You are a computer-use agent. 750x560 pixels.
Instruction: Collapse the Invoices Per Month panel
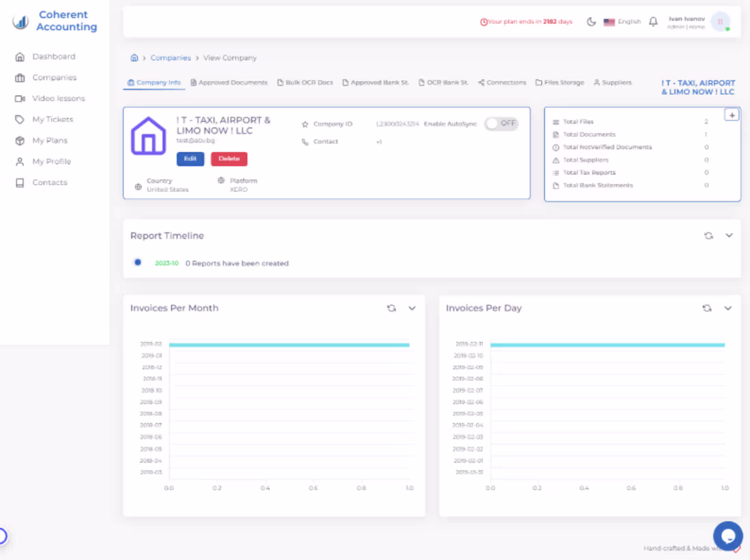[412, 308]
